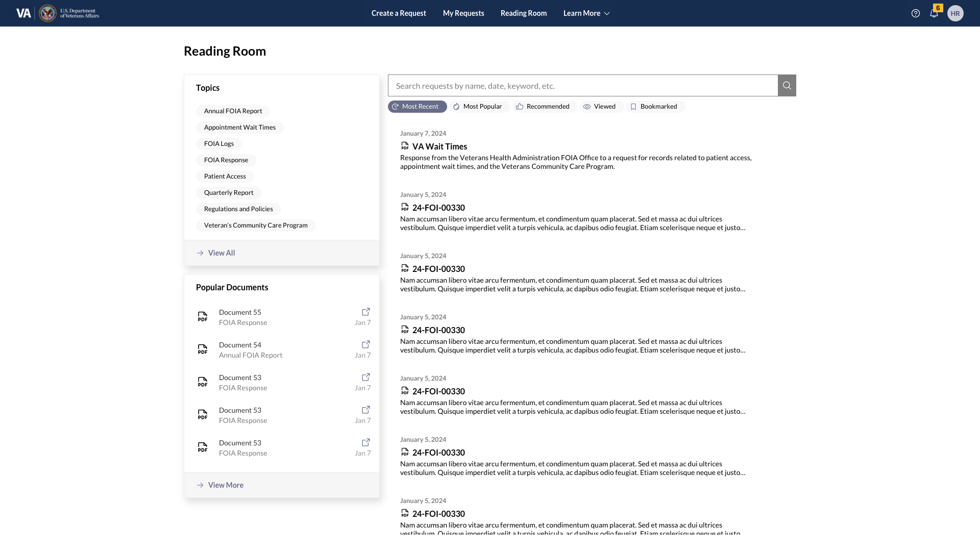Viewport: 980px width, 551px height.
Task: Click View All under Topics
Action: point(221,253)
